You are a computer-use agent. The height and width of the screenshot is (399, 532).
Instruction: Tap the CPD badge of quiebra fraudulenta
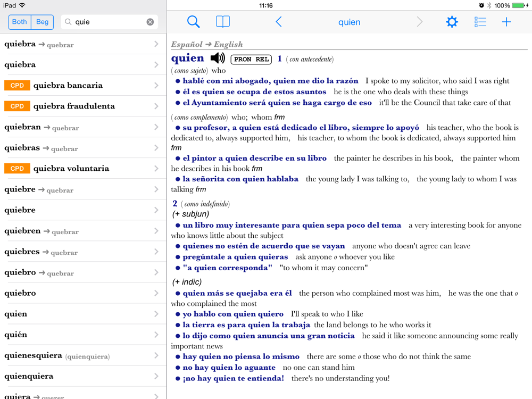[x=18, y=106]
